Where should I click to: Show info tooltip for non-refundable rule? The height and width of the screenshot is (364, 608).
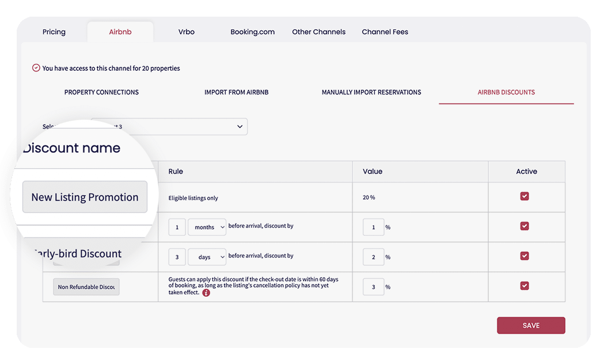coord(206,293)
